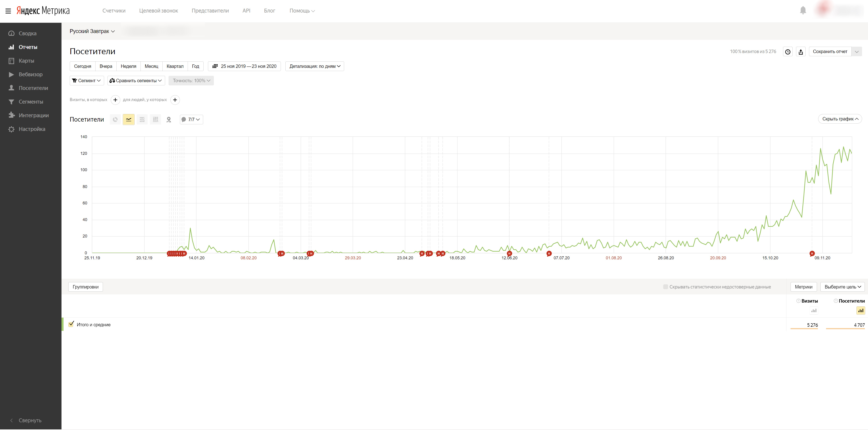Screen dimensions: 868x431
Task: Open the notifications bell
Action: [803, 10]
